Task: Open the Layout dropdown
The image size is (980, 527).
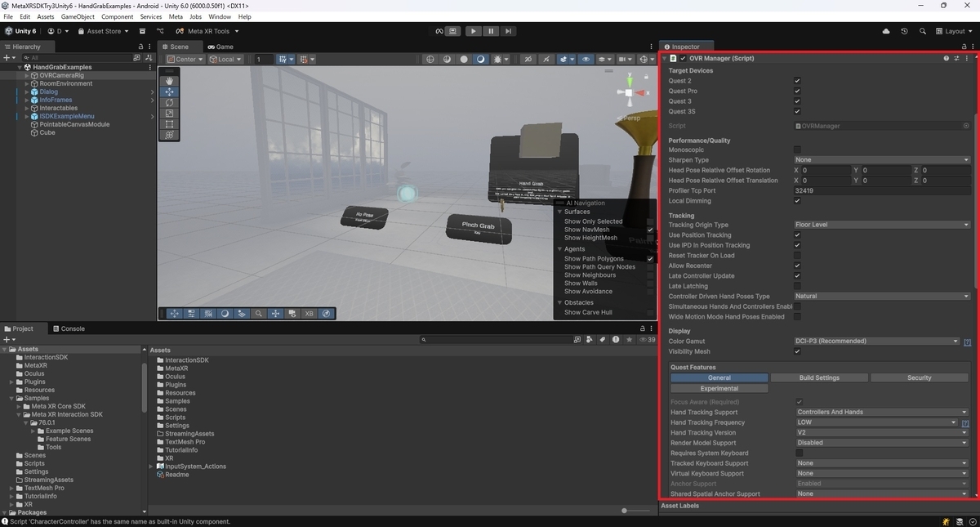Action: tap(954, 31)
